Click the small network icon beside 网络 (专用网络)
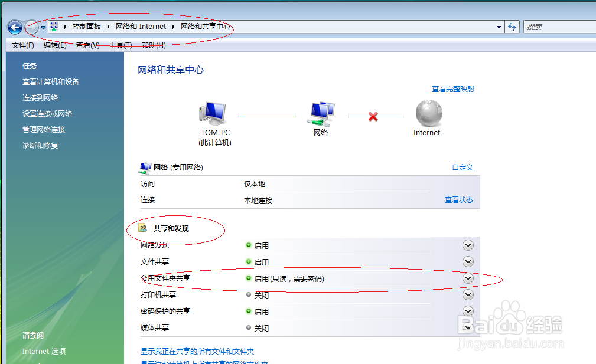The height and width of the screenshot is (364, 596). (145, 168)
